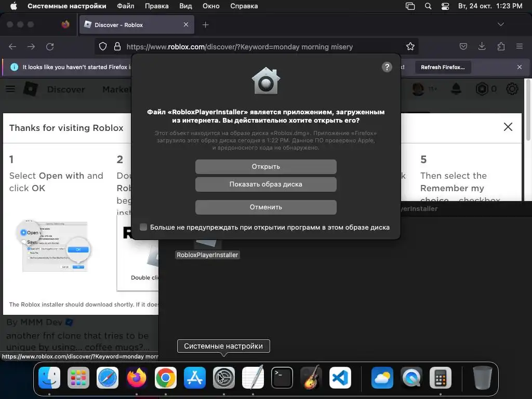Click the date and time clock
The image size is (532, 399).
point(490,6)
